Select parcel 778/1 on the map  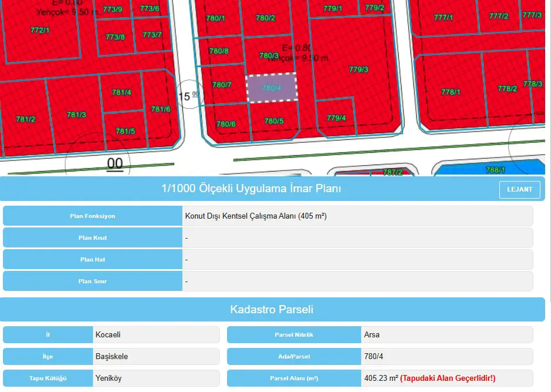click(x=450, y=92)
